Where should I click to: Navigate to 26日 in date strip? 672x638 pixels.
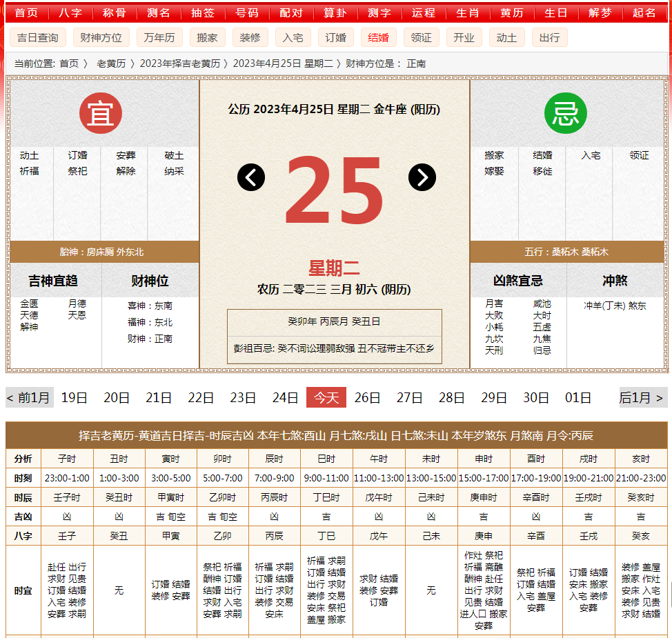(368, 397)
